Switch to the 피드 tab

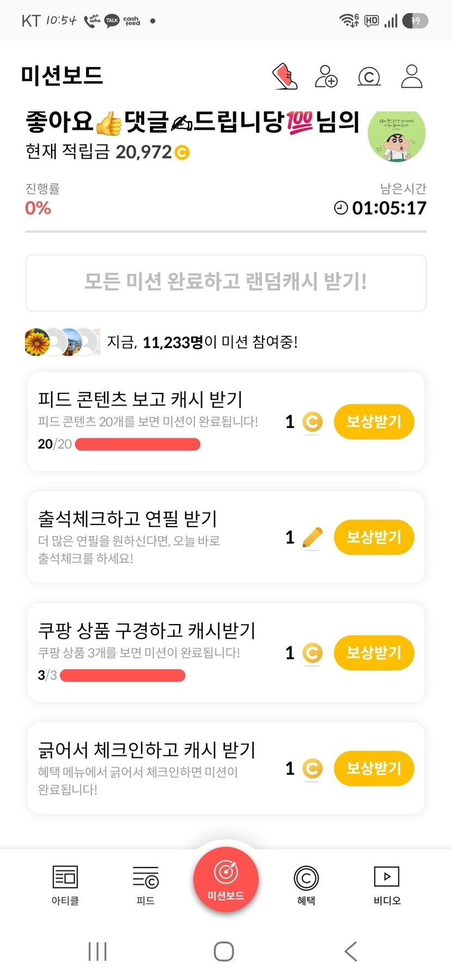click(x=145, y=885)
